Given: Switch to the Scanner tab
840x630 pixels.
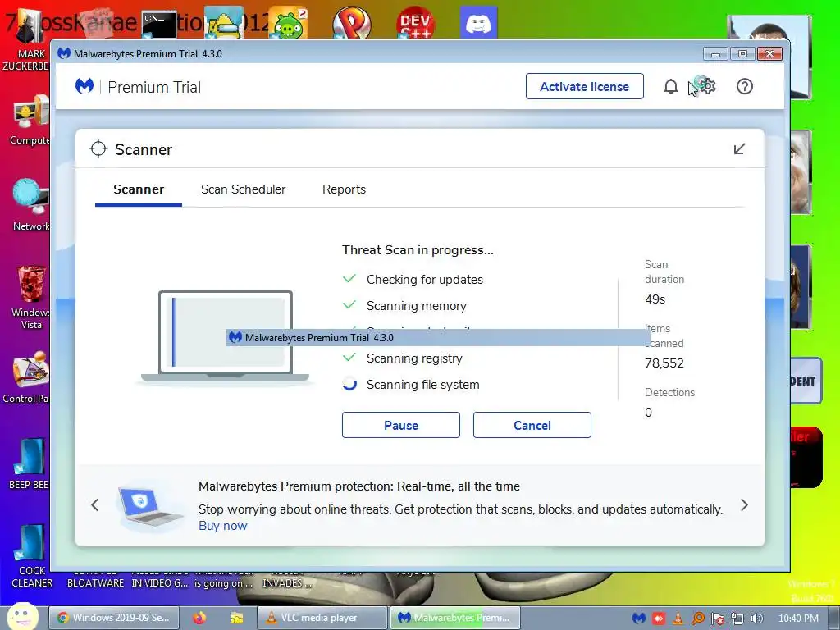Looking at the screenshot, I should [139, 189].
